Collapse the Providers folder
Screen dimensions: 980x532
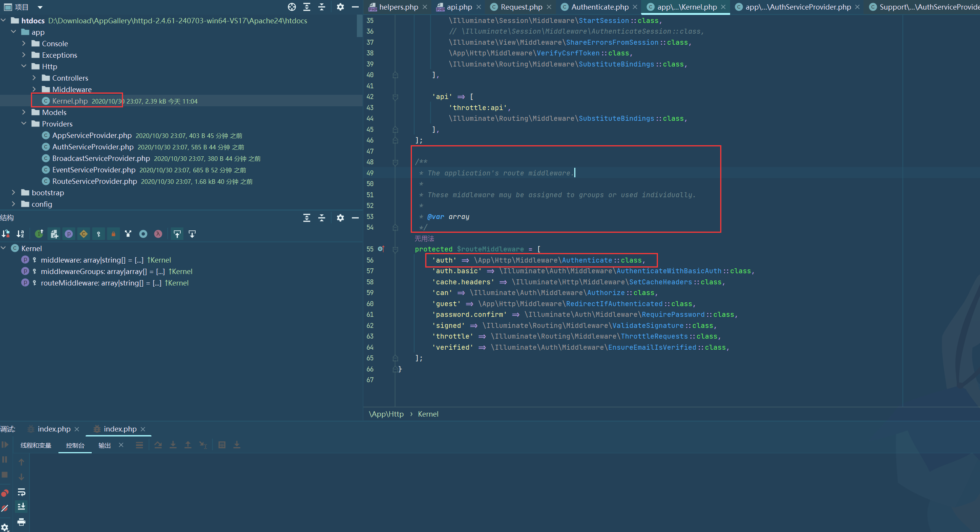[24, 123]
